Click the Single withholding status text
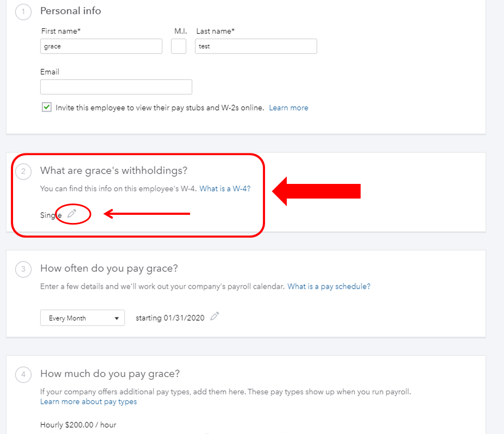The width and height of the screenshot is (504, 434). point(51,215)
